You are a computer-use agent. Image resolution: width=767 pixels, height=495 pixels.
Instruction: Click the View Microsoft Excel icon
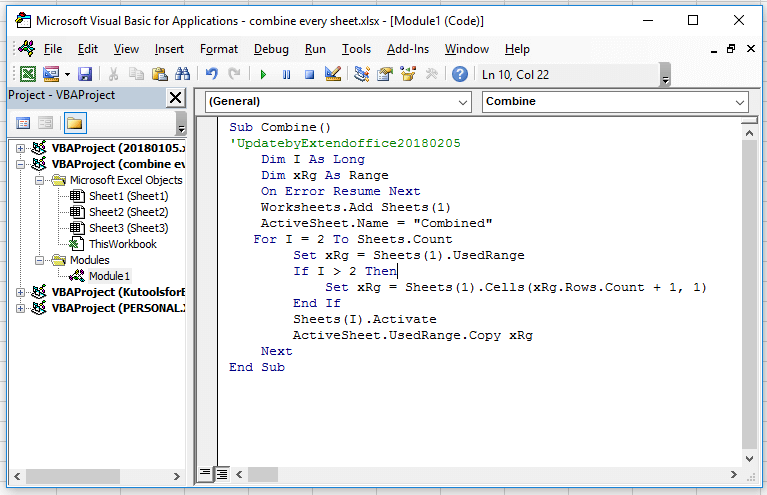(x=28, y=74)
